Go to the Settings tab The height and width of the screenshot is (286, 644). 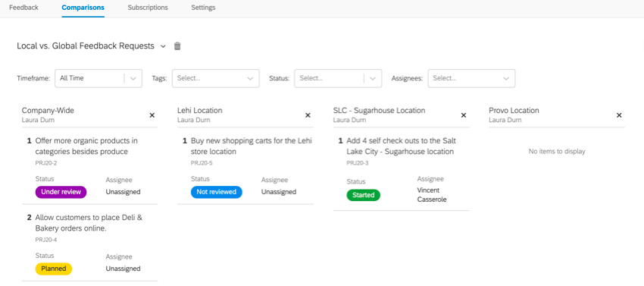(203, 8)
